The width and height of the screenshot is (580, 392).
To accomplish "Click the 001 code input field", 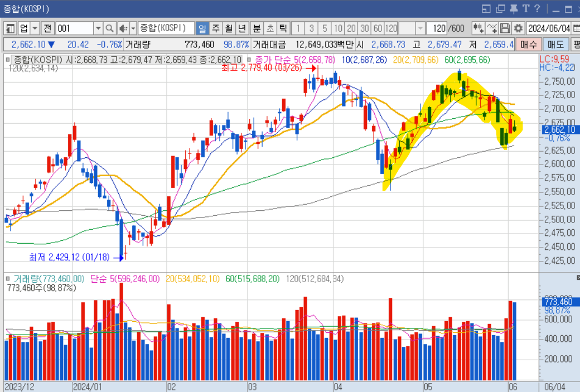I will (74, 28).
